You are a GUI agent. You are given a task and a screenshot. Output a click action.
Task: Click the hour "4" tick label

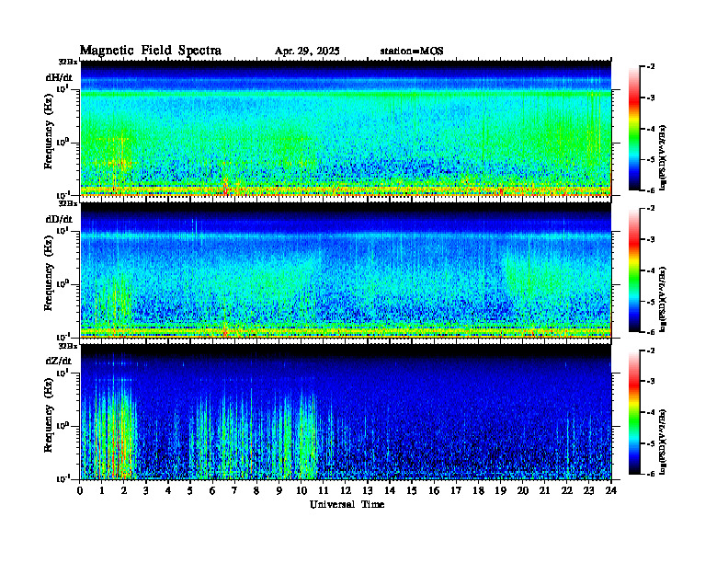coord(168,490)
